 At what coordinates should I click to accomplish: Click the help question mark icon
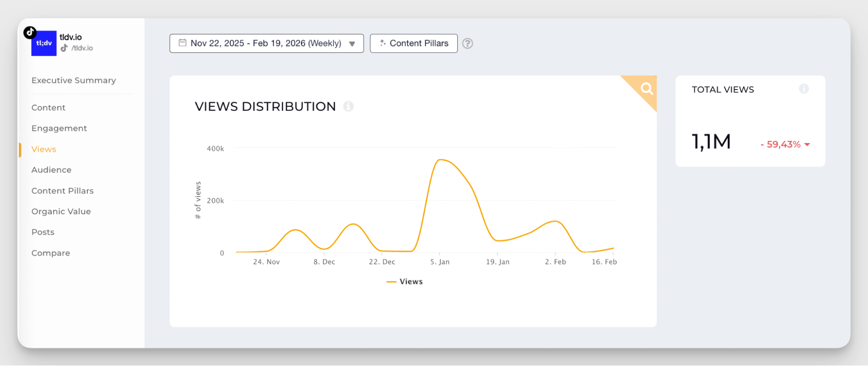pos(467,43)
